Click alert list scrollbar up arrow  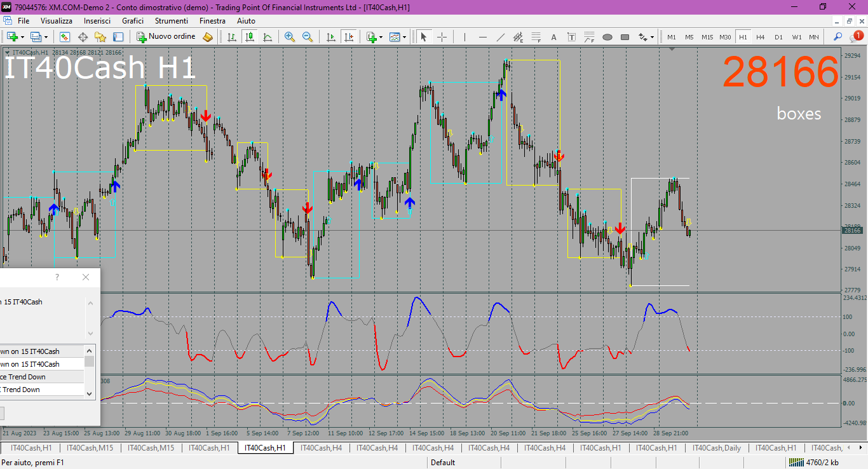pos(90,351)
